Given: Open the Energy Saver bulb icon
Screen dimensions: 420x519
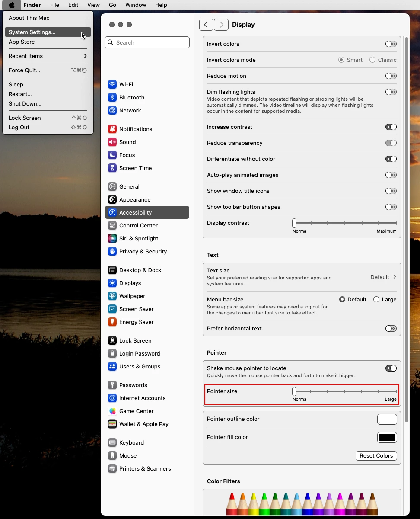Looking at the screenshot, I should pos(112,322).
